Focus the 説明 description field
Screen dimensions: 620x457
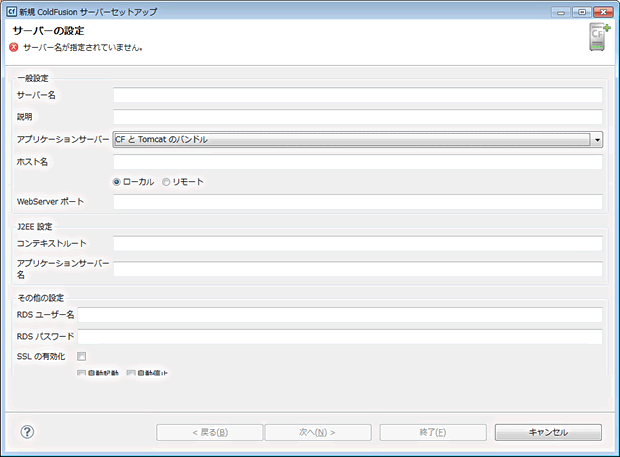tap(358, 117)
